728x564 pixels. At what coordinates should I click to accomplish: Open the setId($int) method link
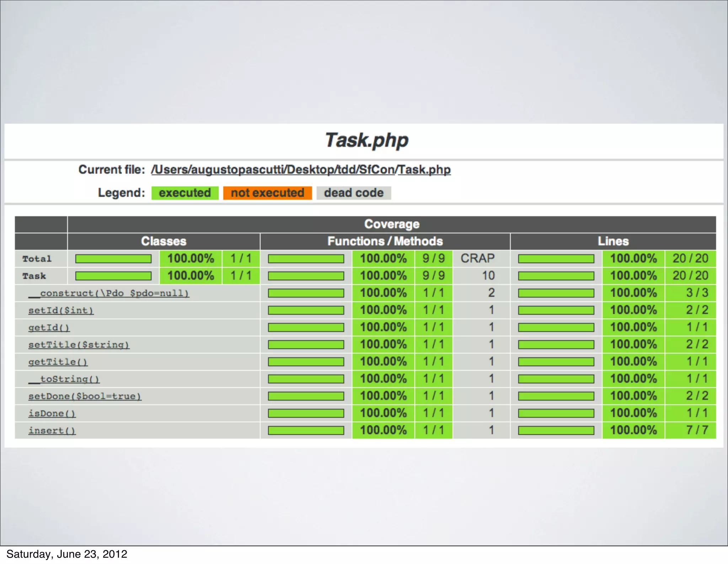pyautogui.click(x=61, y=310)
